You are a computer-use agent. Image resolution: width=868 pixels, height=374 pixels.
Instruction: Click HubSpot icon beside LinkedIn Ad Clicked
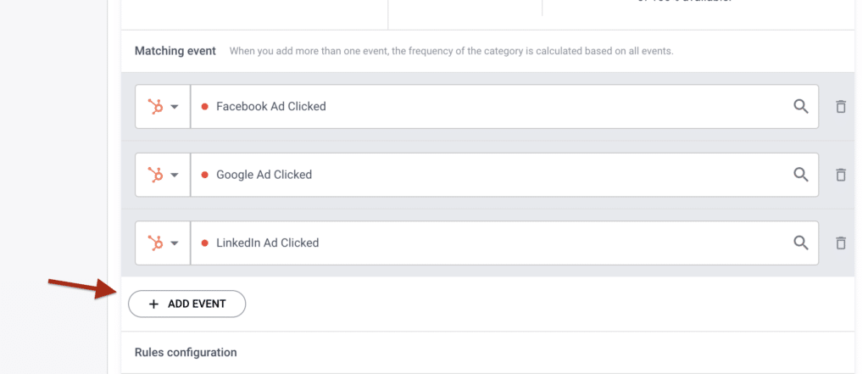pos(156,243)
